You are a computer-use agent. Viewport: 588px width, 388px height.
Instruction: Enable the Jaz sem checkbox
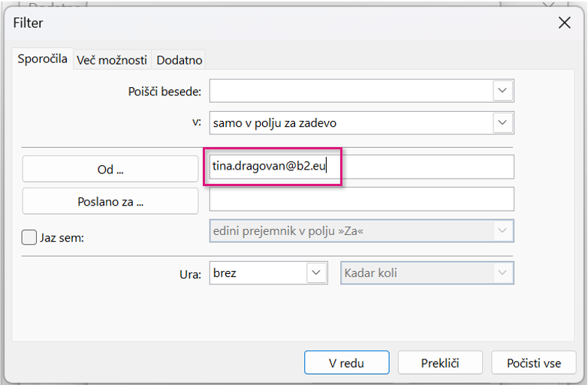tap(29, 238)
